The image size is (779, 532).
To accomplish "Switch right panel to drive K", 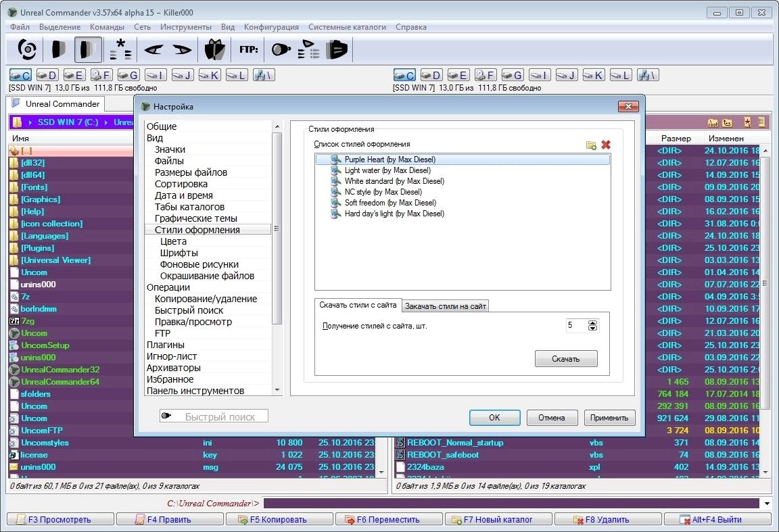I will (x=594, y=75).
